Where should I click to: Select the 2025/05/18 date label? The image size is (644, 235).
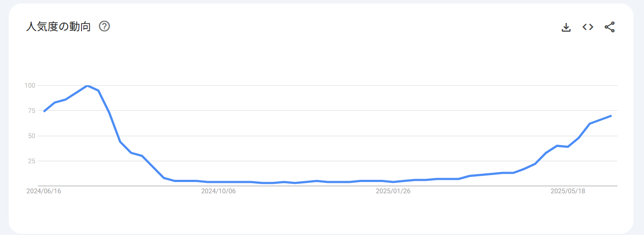point(568,191)
